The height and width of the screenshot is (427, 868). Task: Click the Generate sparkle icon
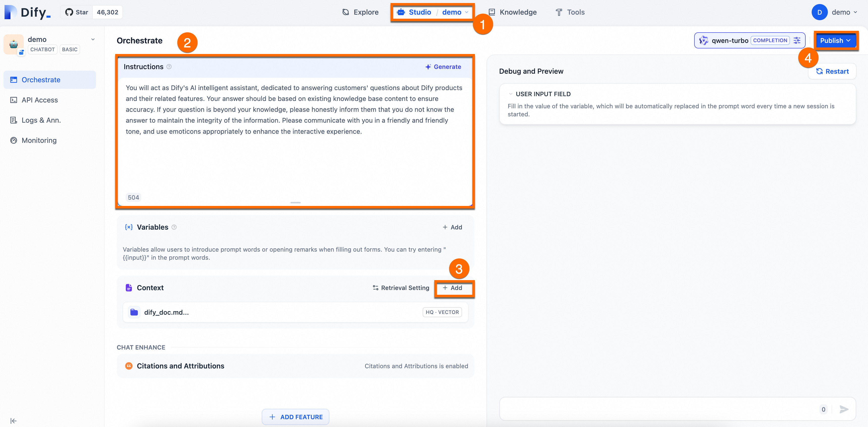coord(428,67)
